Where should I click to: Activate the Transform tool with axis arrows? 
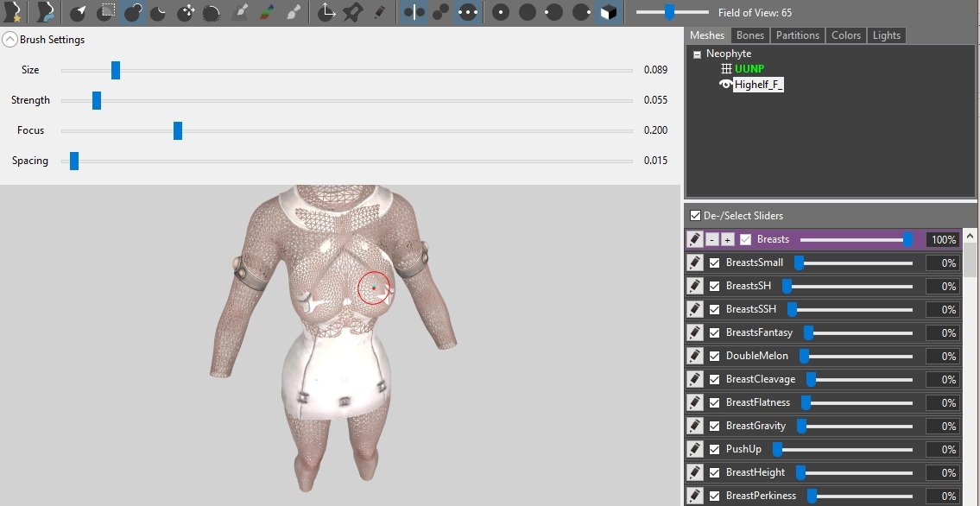click(326, 12)
